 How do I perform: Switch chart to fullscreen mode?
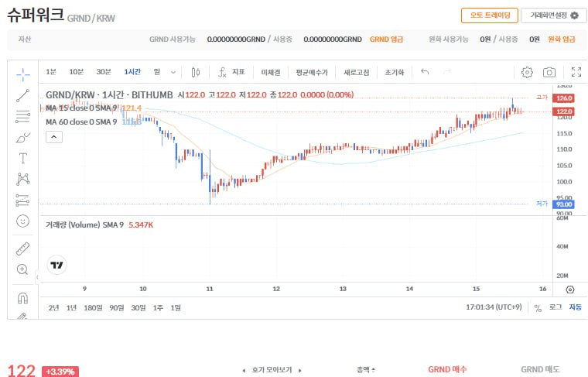[x=576, y=72]
